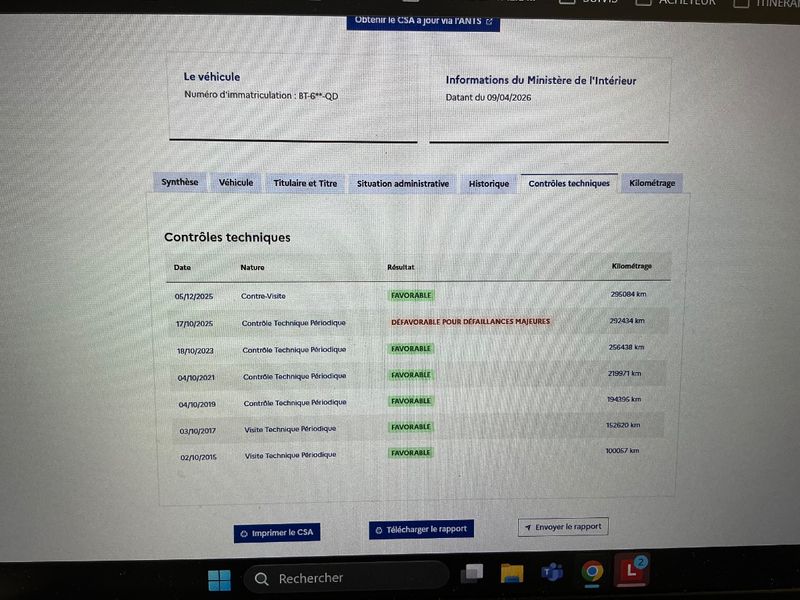Click the 256438 km mileage value
This screenshot has height=600, width=800.
point(627,347)
